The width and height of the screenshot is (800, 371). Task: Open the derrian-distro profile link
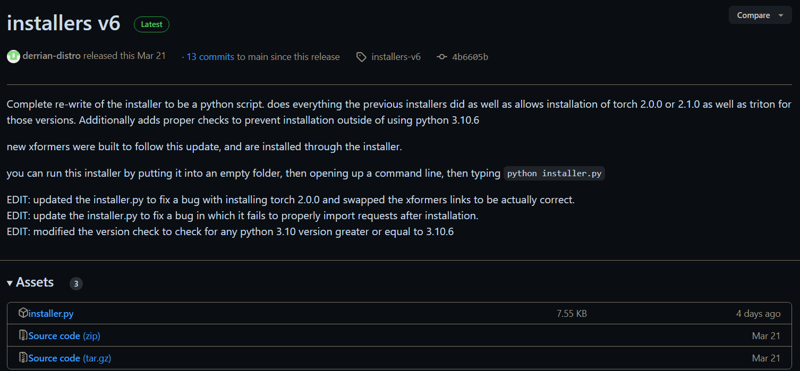(x=52, y=56)
